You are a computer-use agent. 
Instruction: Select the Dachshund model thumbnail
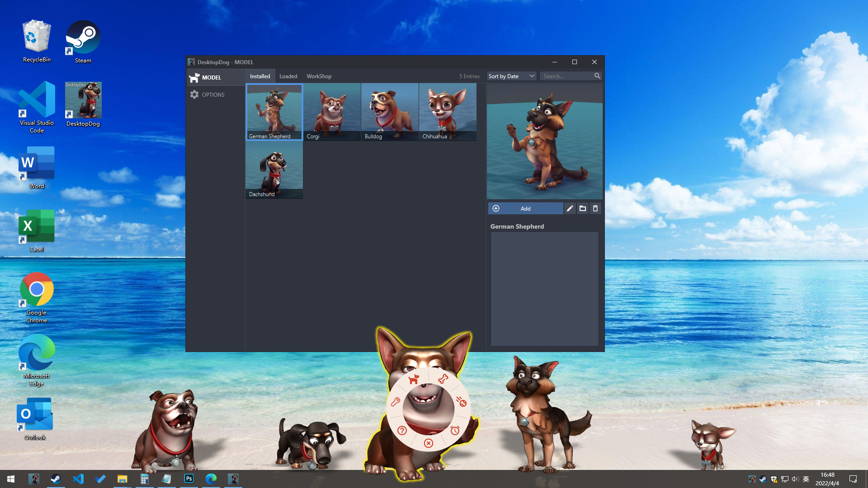tap(274, 169)
